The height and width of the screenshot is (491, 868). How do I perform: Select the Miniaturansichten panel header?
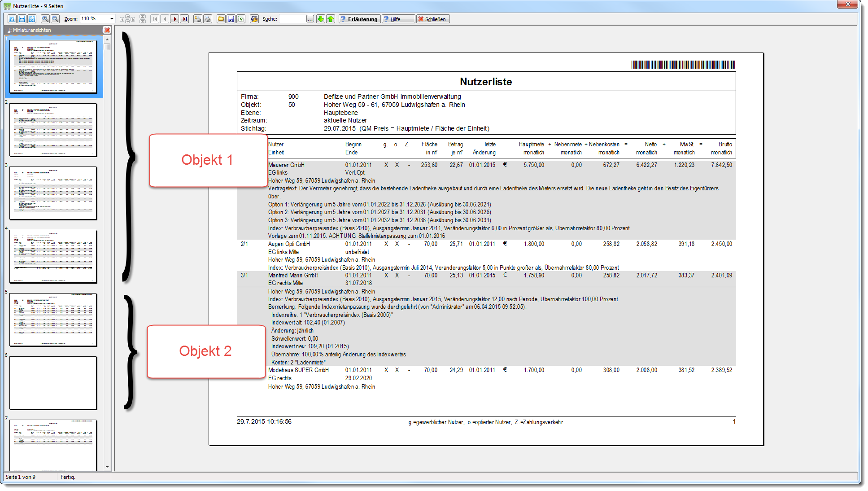click(54, 30)
